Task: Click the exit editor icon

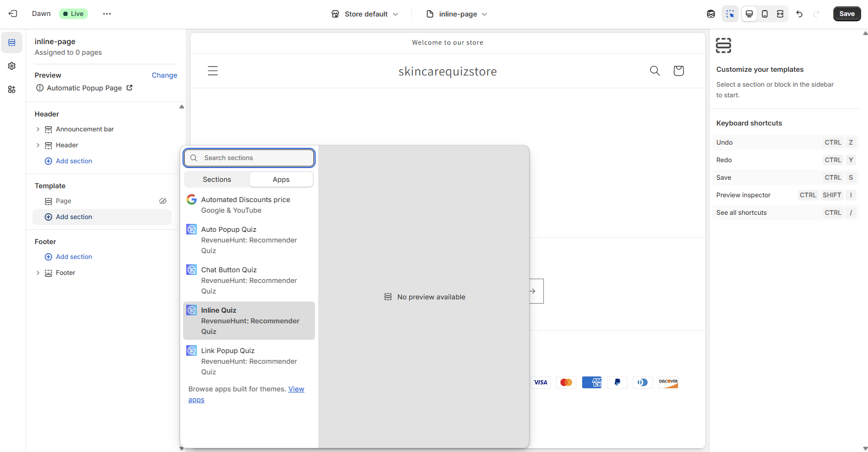Action: (13, 14)
